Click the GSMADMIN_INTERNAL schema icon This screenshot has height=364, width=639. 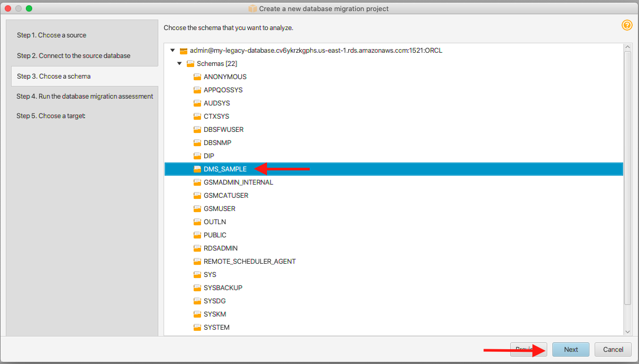click(x=197, y=183)
